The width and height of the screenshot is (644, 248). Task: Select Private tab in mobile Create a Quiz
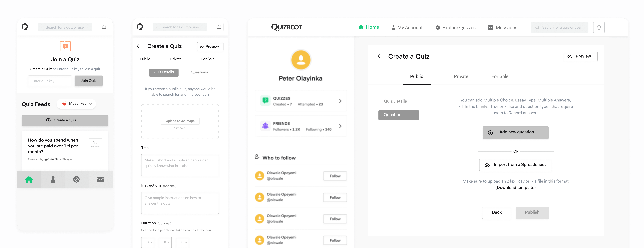176,59
